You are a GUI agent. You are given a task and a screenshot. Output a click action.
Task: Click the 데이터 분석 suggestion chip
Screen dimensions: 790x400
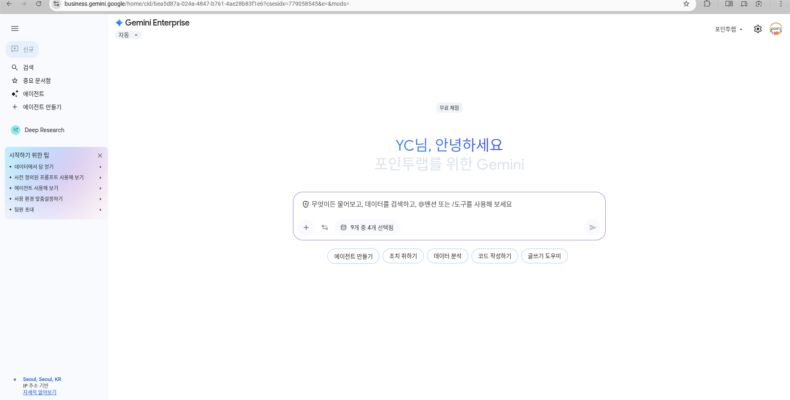pyautogui.click(x=447, y=256)
